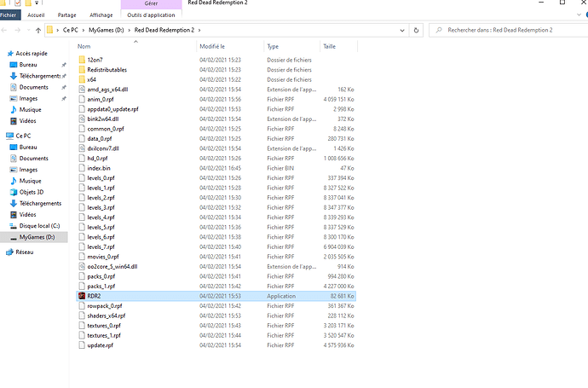Click packs_1.rpf file name
Viewport: 588px width, 388px height.
[x=101, y=287]
